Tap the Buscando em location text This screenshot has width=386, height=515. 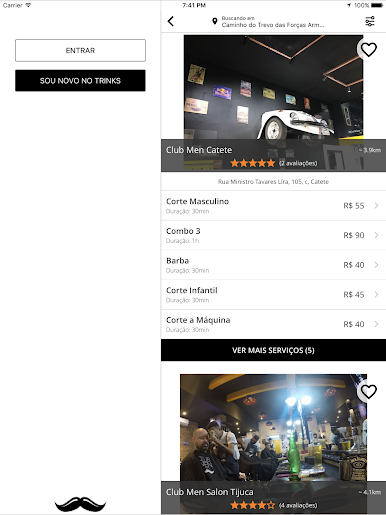coord(273,22)
